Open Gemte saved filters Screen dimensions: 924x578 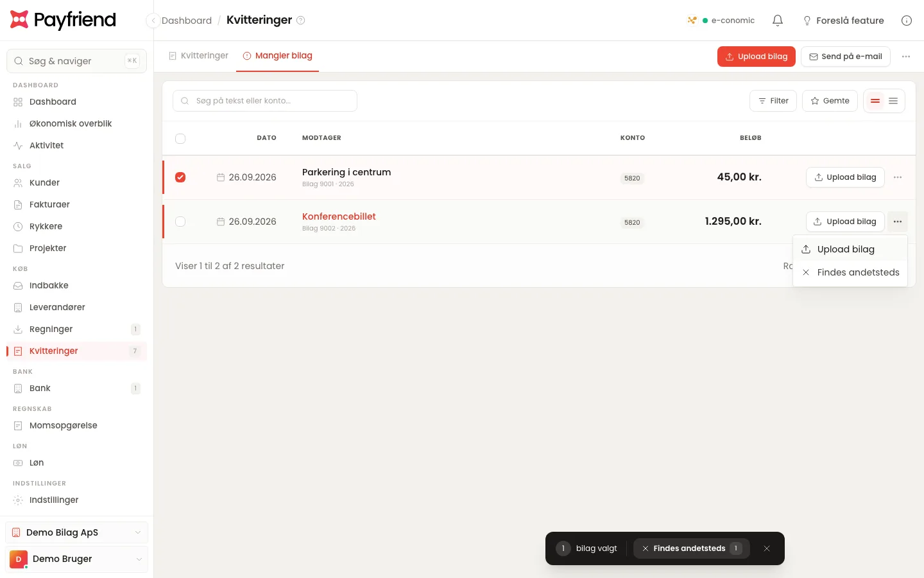[x=830, y=101]
